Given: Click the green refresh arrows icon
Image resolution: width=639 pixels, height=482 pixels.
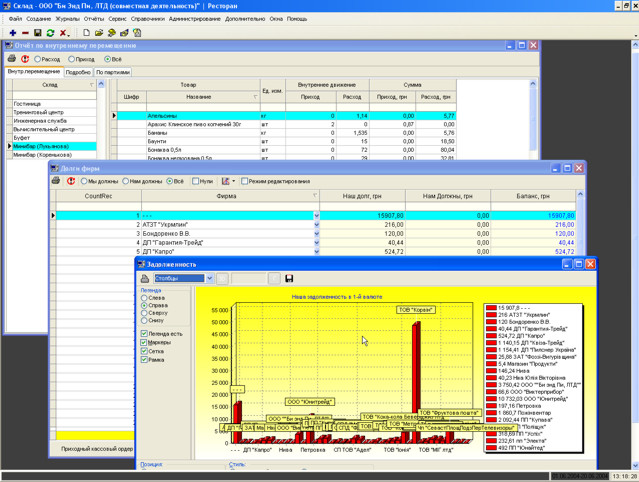Looking at the screenshot, I should tap(50, 33).
